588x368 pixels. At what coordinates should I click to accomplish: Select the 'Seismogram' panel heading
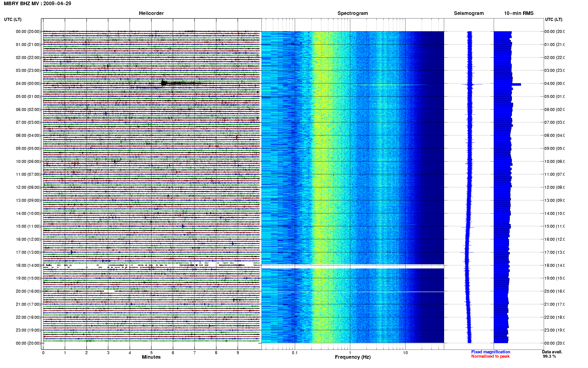pyautogui.click(x=469, y=13)
